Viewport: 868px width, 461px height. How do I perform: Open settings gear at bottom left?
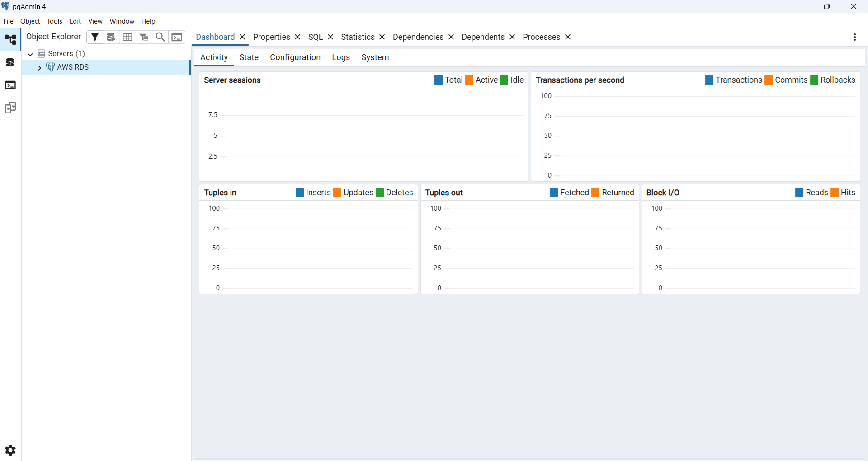pyautogui.click(x=10, y=450)
